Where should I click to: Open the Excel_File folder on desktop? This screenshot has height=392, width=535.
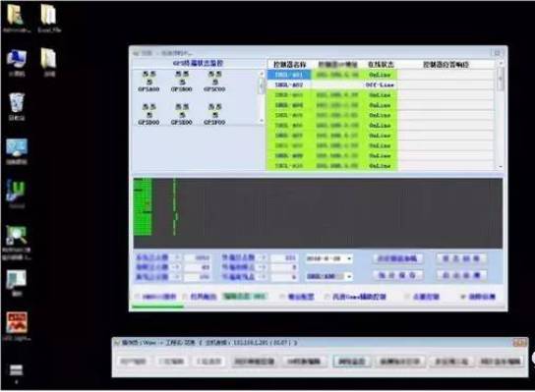(49, 19)
